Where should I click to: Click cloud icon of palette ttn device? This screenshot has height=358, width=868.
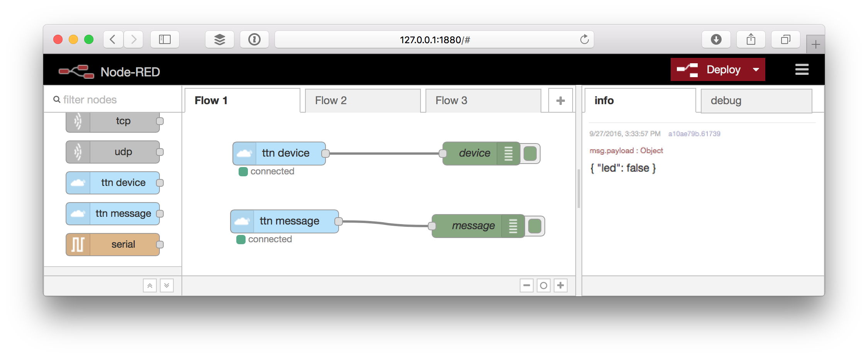tap(78, 183)
